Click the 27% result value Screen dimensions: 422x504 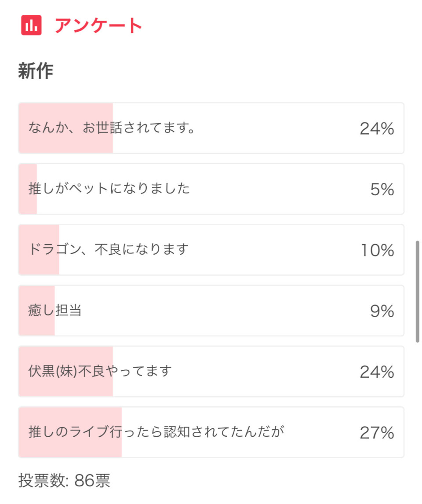click(x=377, y=433)
